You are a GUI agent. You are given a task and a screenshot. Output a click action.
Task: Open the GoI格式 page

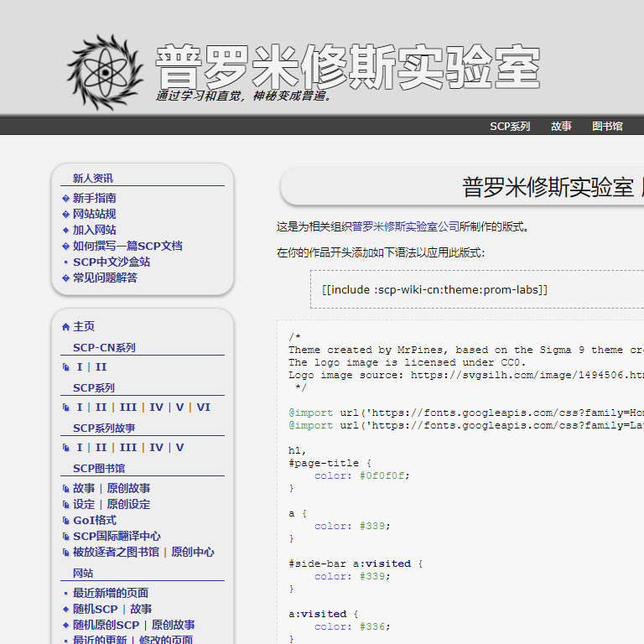(x=94, y=520)
